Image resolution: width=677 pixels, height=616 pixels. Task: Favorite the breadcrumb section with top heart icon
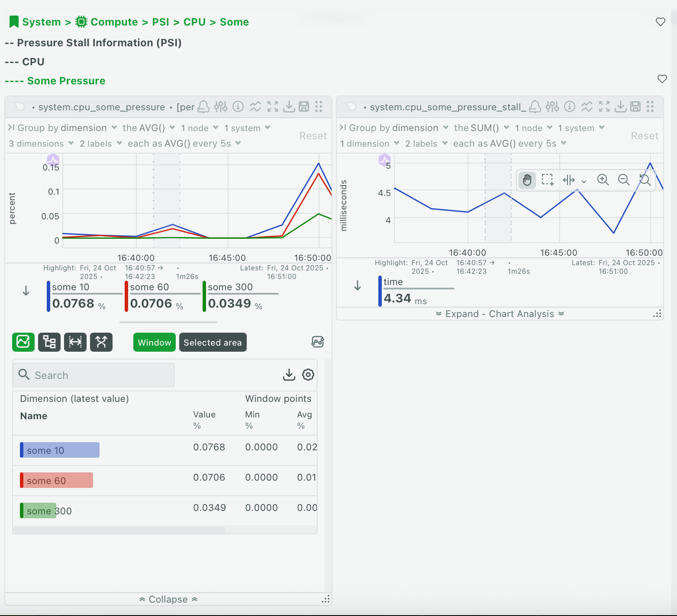[x=661, y=22]
